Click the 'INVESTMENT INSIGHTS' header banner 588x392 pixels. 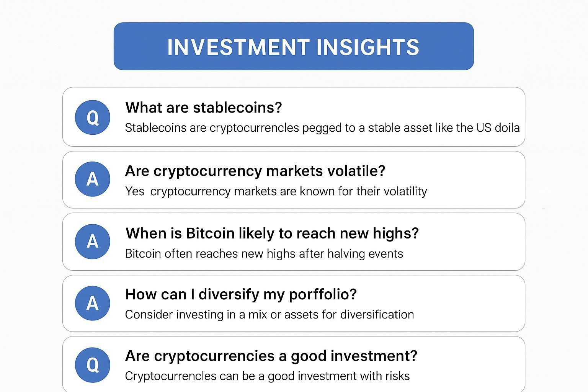coord(293,46)
